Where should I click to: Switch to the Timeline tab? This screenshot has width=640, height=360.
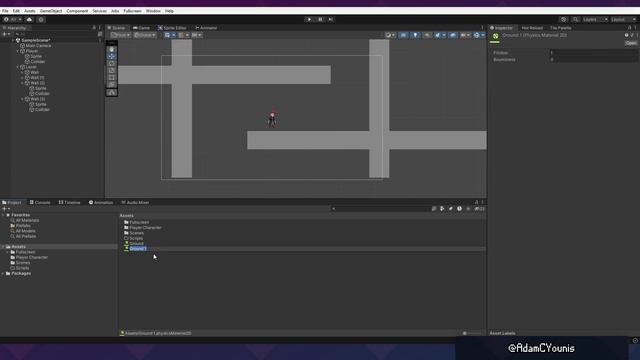click(70, 202)
